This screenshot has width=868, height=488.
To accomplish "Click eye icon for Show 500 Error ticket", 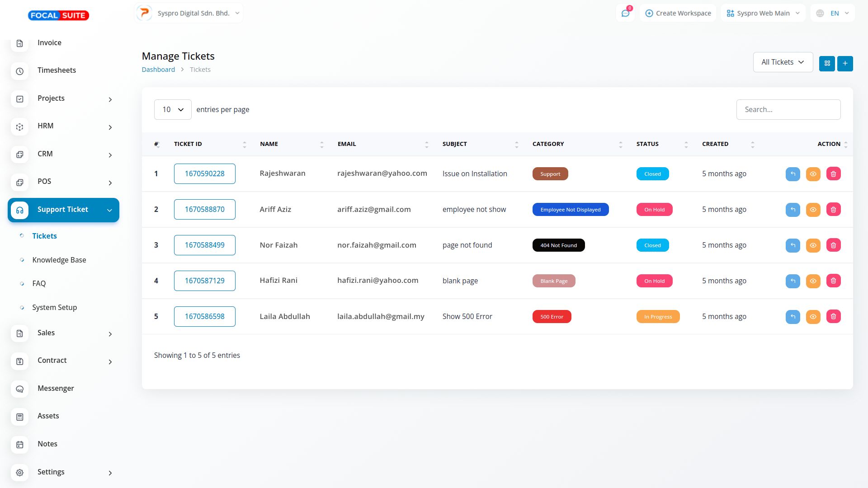I will [x=813, y=317].
